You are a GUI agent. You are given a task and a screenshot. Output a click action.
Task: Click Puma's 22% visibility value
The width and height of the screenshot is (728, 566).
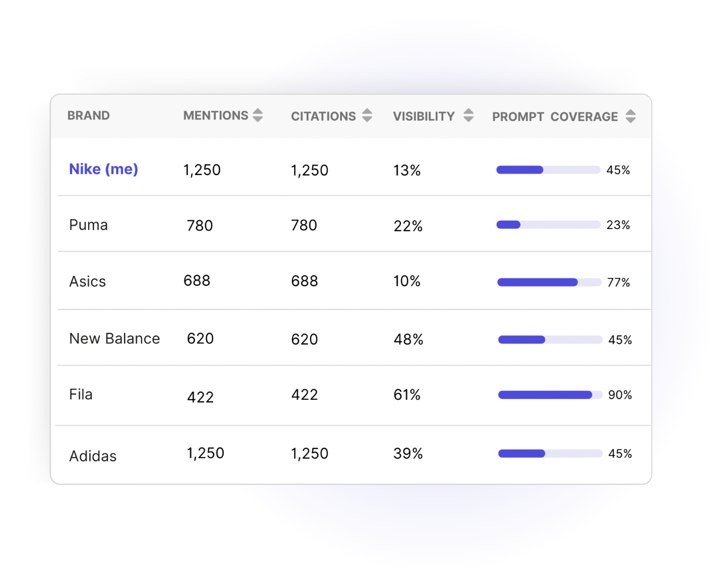coord(408,226)
